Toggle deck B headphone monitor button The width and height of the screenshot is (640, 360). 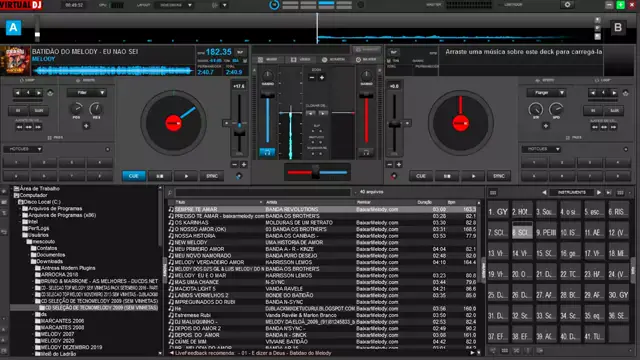pos(366,152)
